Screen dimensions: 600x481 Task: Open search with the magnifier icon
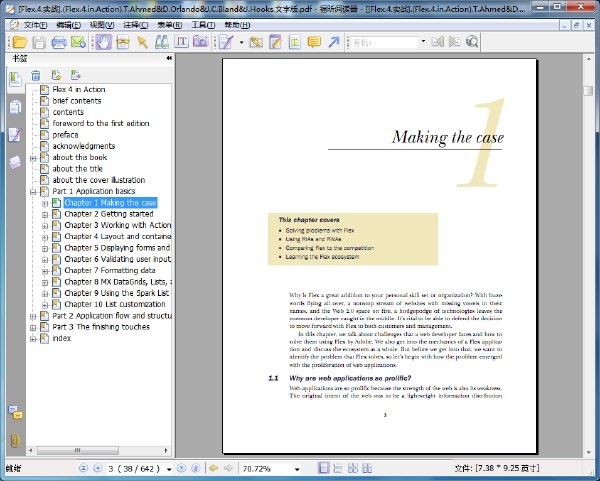point(472,42)
